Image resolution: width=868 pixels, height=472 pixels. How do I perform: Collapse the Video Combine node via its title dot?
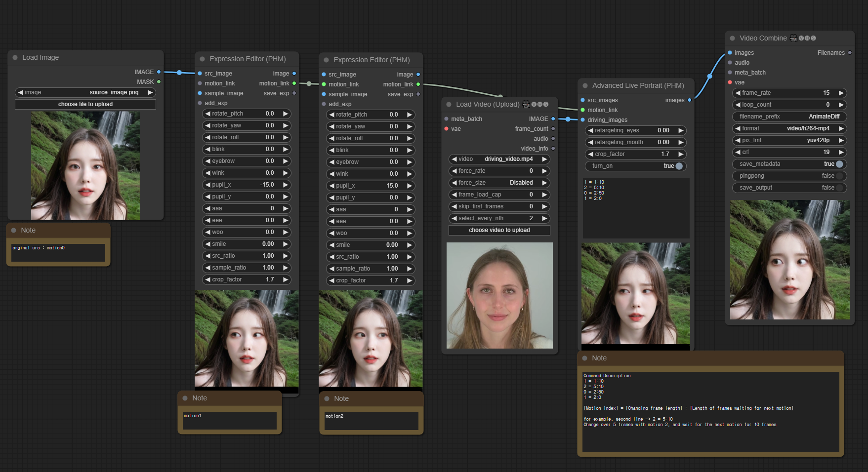click(x=732, y=39)
